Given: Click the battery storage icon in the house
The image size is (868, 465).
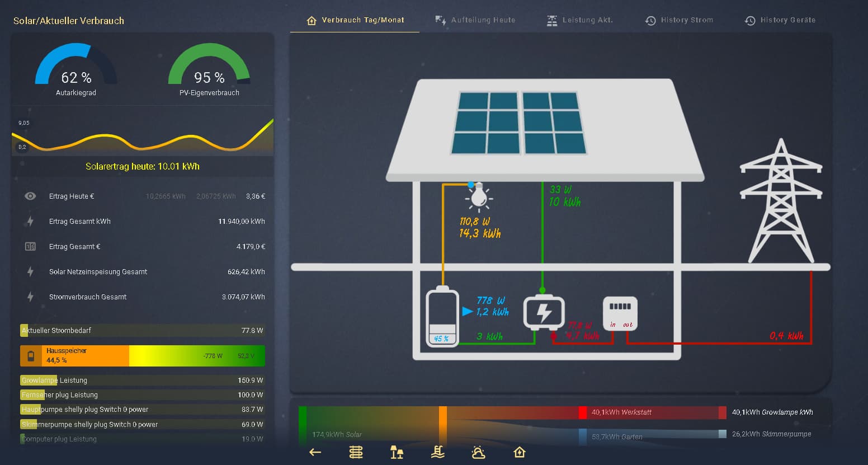Looking at the screenshot, I should click(x=442, y=317).
